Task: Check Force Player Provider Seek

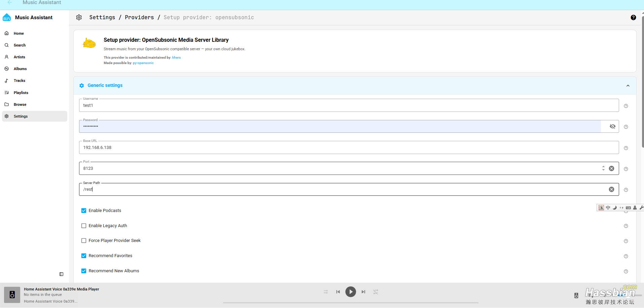Action: (x=84, y=241)
